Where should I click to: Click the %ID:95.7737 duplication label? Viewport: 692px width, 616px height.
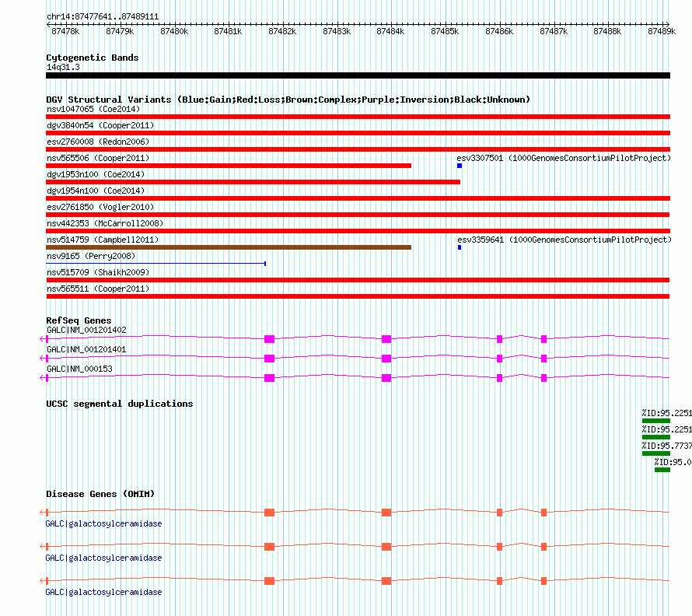pos(667,446)
